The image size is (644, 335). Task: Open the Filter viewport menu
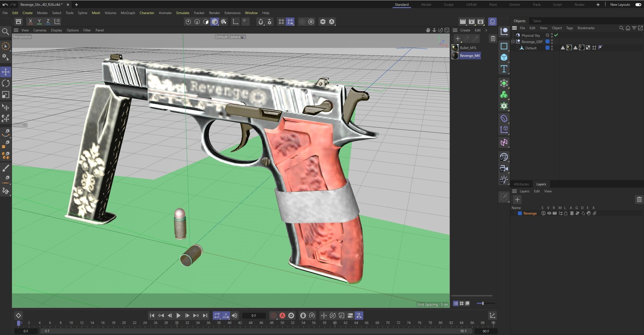87,30
